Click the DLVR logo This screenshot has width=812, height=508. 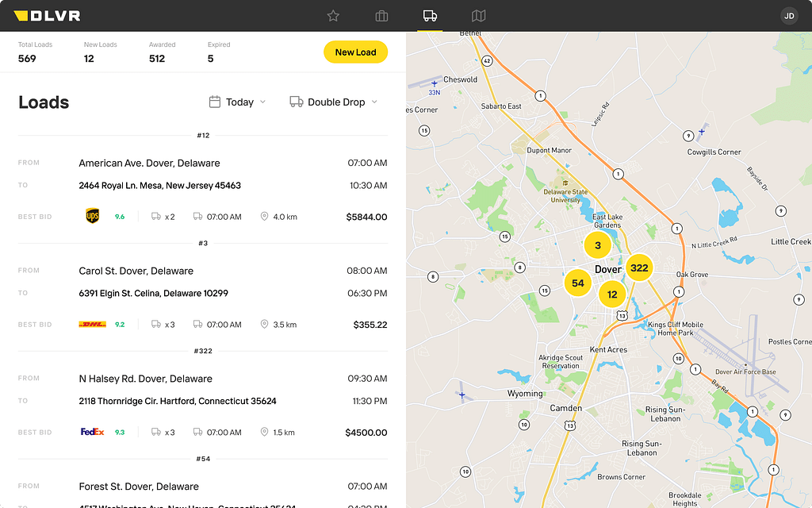(47, 16)
